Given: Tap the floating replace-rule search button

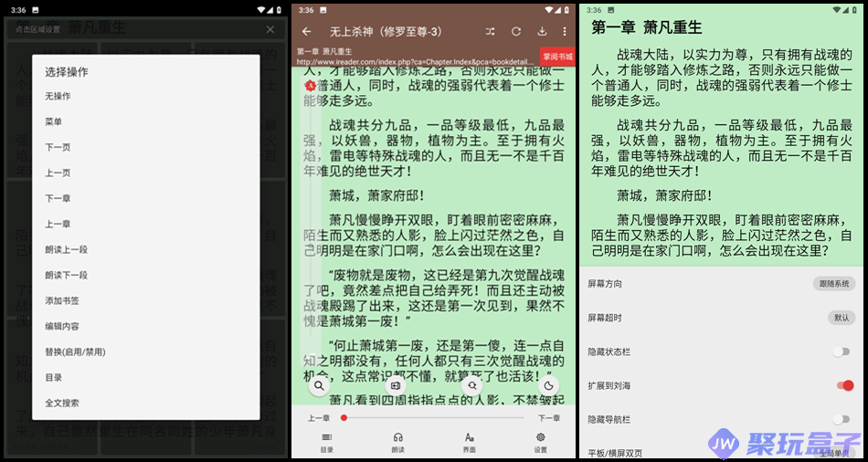Looking at the screenshot, I should click(472, 385).
